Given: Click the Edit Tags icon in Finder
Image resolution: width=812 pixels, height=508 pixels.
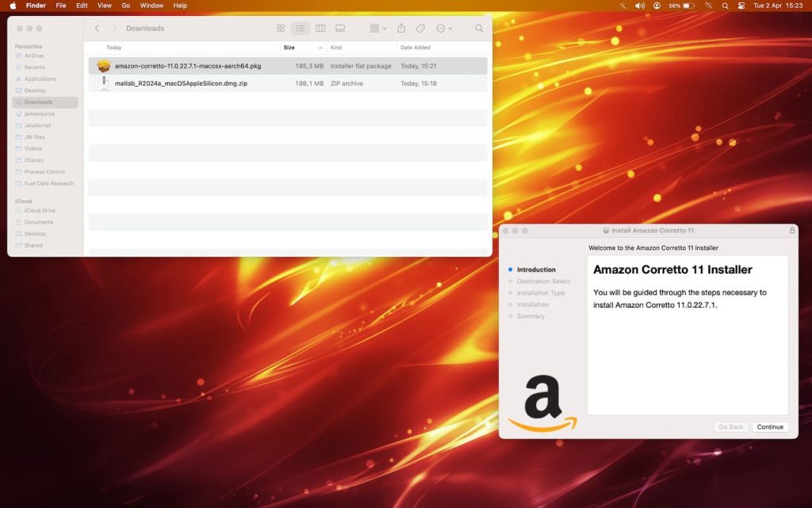Looking at the screenshot, I should point(420,29).
